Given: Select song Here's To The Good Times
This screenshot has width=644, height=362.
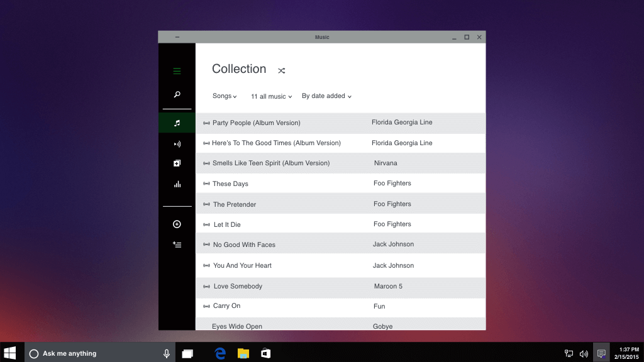Looking at the screenshot, I should (277, 143).
